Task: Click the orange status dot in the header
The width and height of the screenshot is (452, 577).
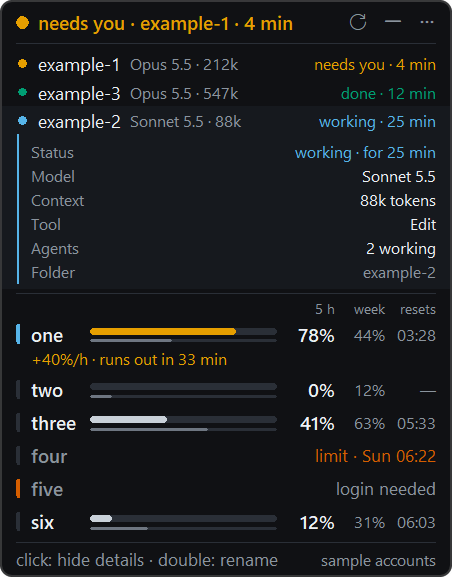Action: coord(22,23)
